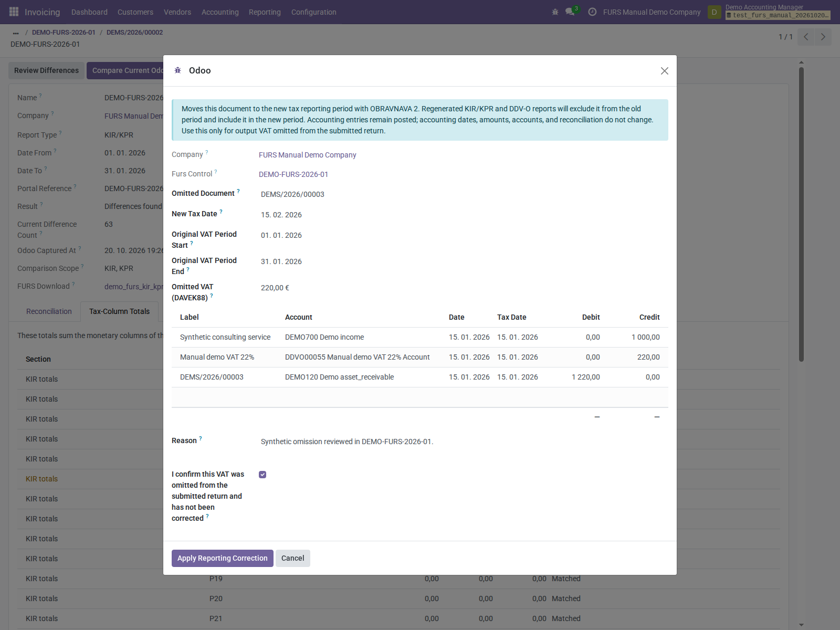
Task: Edit the Reason text field
Action: 464,442
